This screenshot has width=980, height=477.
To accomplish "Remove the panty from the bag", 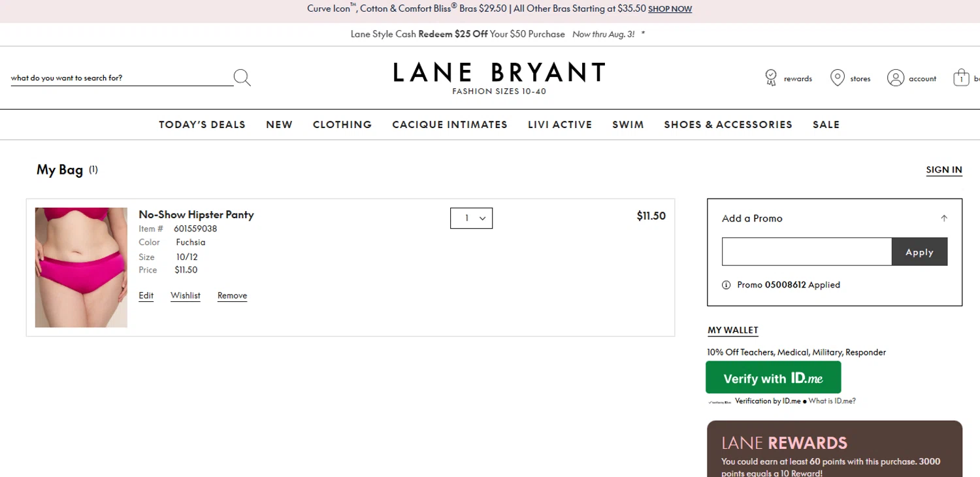I will (232, 295).
